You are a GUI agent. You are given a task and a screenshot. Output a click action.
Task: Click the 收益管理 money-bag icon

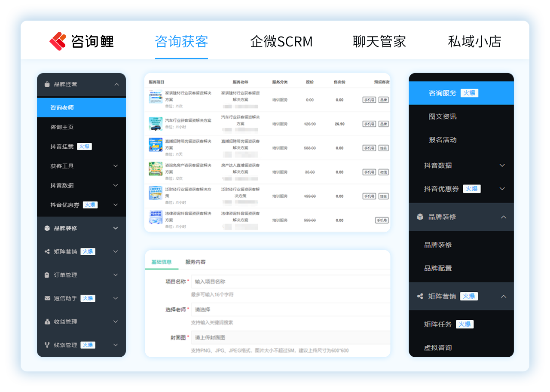[47, 321]
